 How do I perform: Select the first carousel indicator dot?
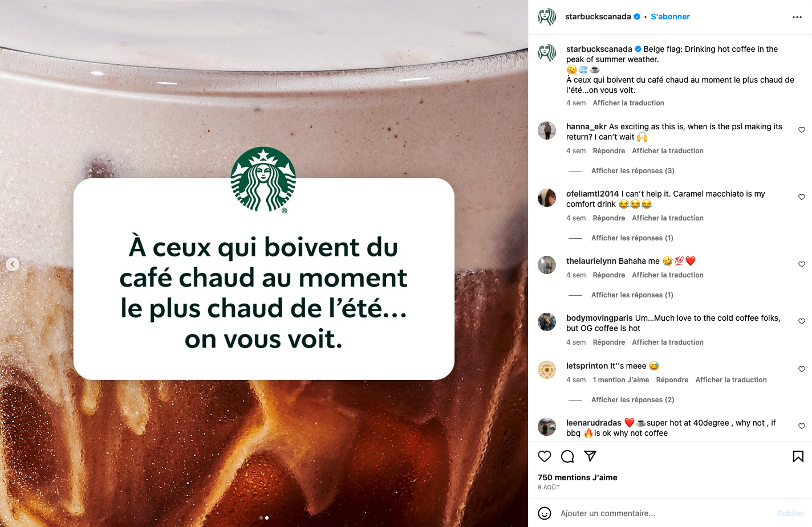tap(261, 518)
